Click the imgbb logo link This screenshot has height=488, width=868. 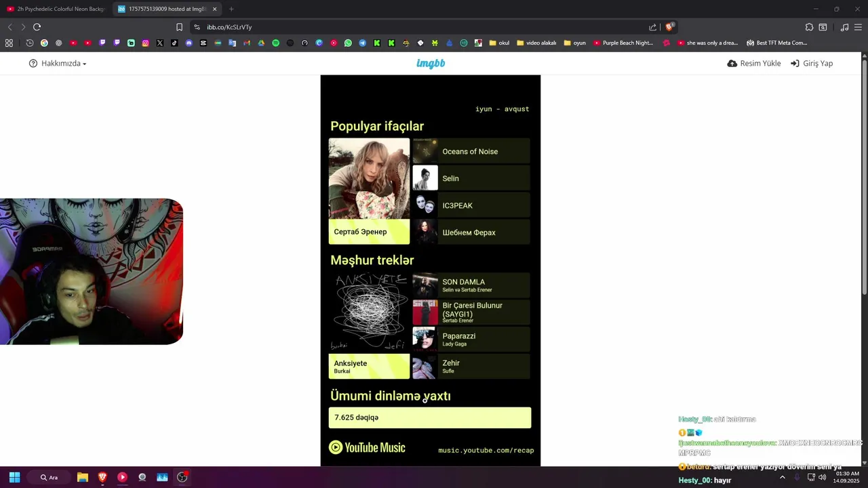[x=431, y=63]
